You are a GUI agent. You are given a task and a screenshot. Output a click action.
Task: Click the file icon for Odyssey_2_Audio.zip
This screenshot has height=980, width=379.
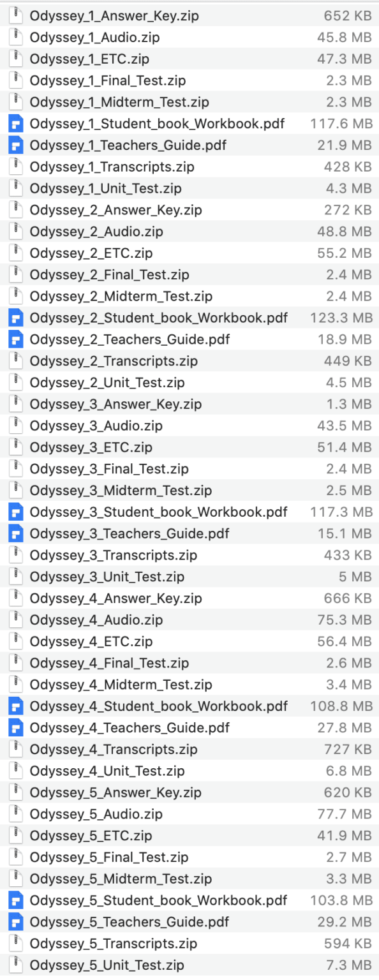pyautogui.click(x=15, y=231)
